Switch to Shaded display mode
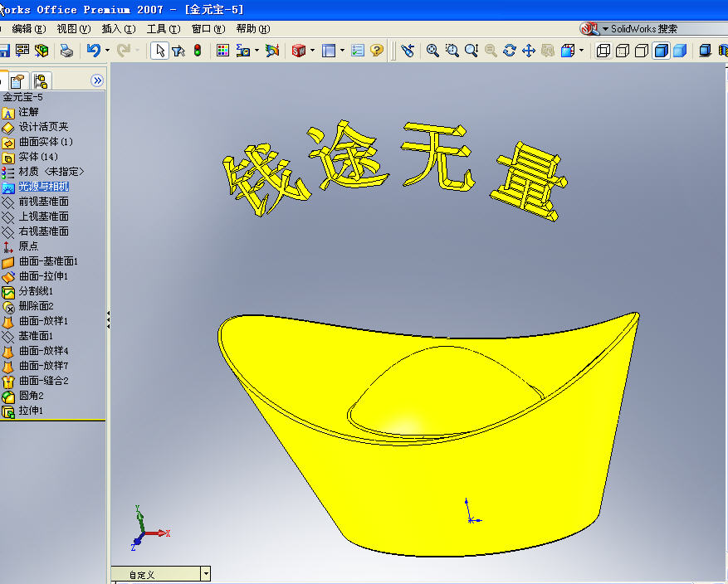 coord(680,50)
